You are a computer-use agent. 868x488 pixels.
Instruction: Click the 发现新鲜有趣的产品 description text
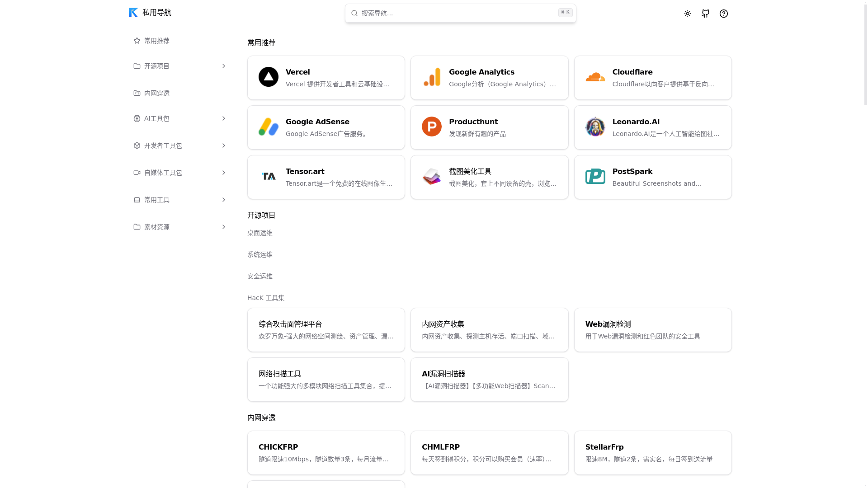click(x=477, y=134)
